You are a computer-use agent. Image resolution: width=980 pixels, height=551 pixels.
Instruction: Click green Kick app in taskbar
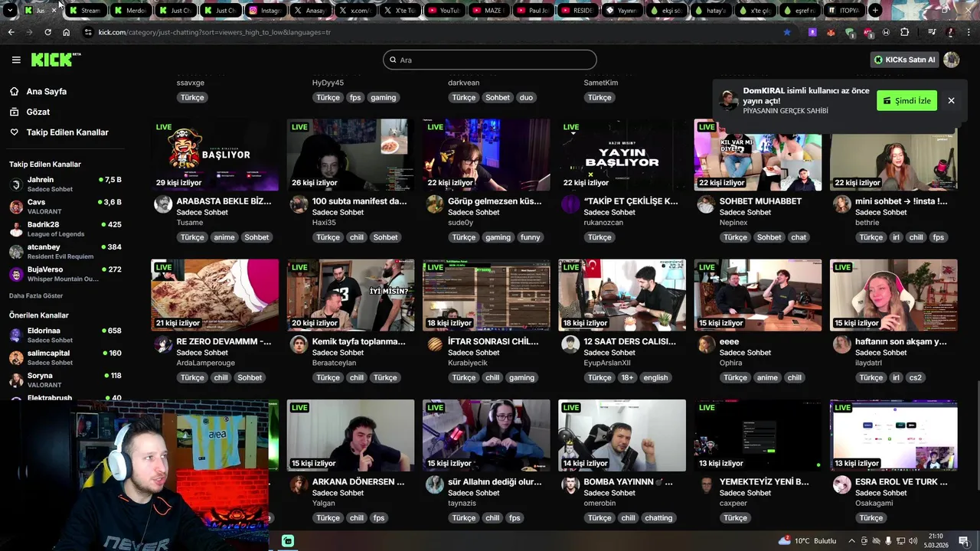click(x=288, y=541)
